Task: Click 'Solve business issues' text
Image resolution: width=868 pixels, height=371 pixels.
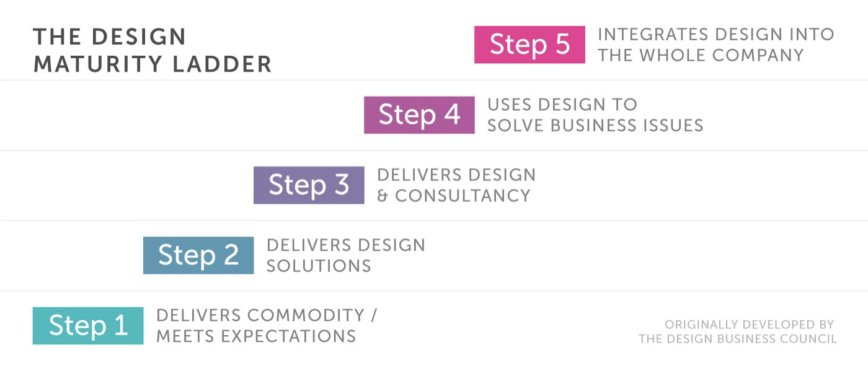Action: coord(595,126)
